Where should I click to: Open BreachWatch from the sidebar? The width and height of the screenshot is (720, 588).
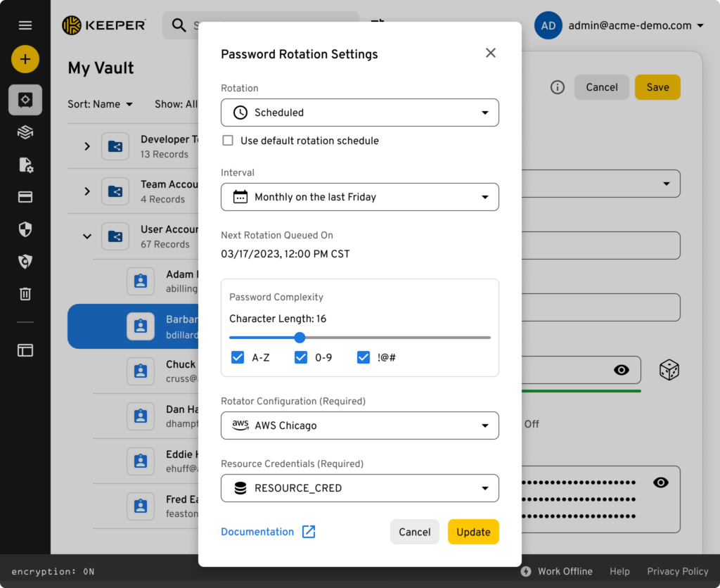pos(25,262)
